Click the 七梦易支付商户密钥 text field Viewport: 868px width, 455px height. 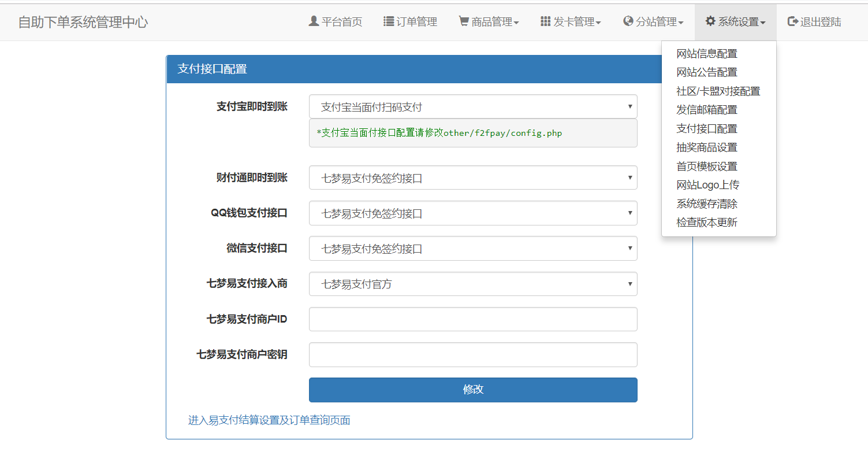coord(472,355)
